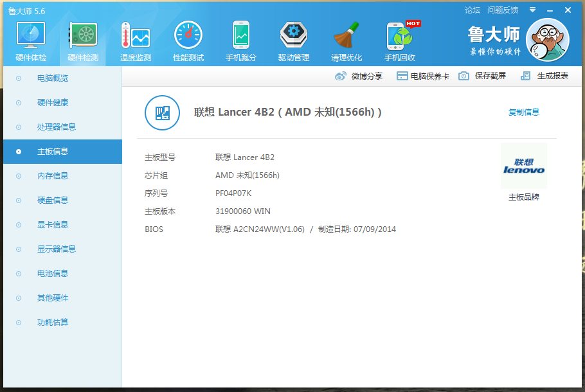Select 内存信息 in sidebar
585x392 pixels.
63,175
